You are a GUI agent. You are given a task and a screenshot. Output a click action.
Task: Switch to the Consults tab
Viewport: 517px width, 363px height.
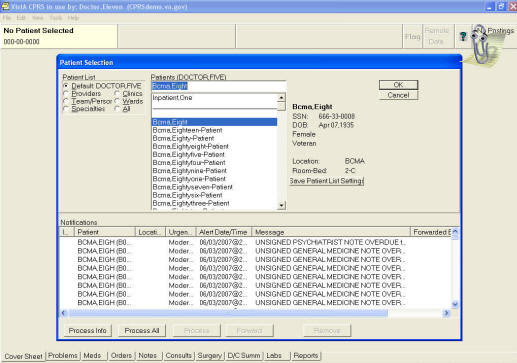click(178, 356)
